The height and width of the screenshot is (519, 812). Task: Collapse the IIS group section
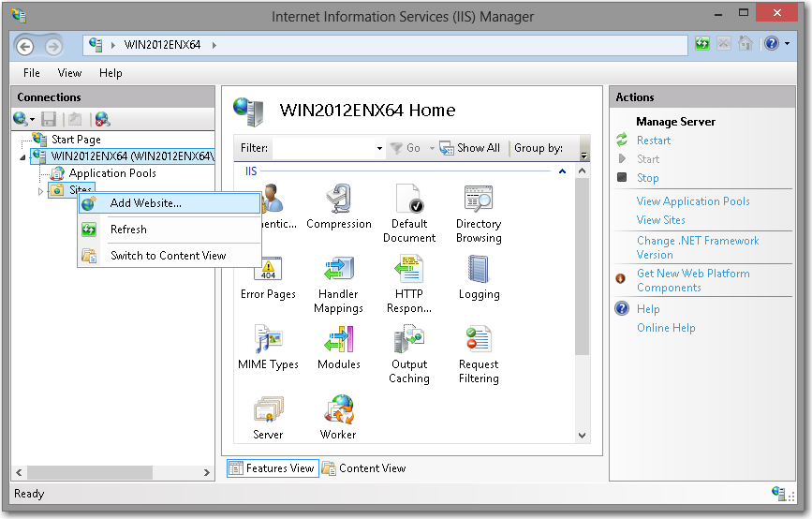click(562, 171)
